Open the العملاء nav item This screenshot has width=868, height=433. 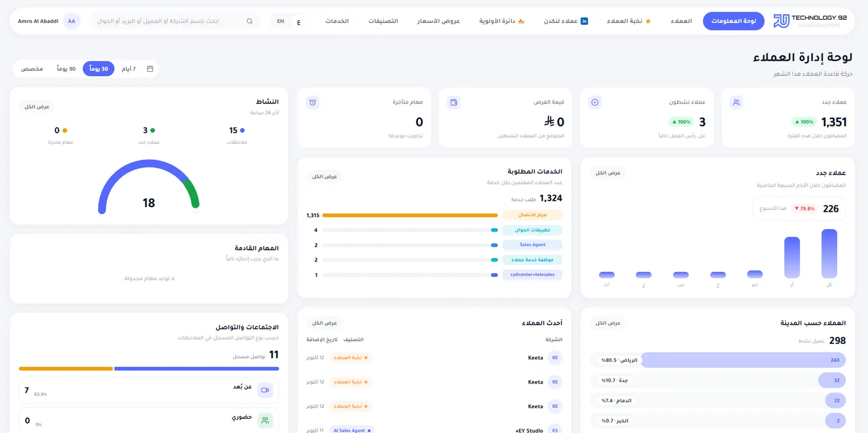(x=681, y=21)
